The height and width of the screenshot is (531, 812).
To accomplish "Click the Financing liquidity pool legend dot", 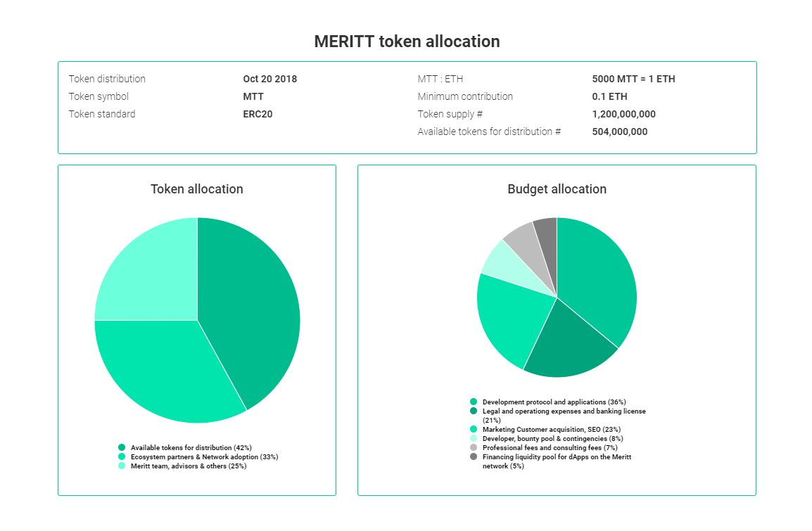I will [x=474, y=456].
